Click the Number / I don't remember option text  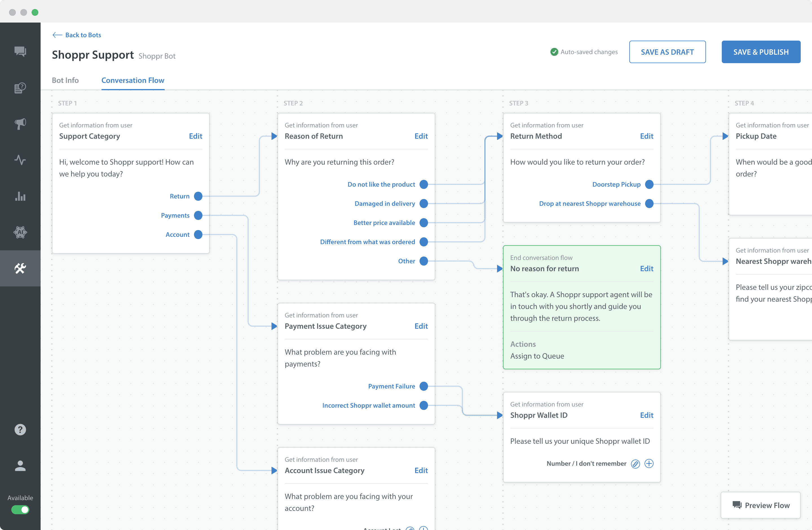(x=586, y=463)
